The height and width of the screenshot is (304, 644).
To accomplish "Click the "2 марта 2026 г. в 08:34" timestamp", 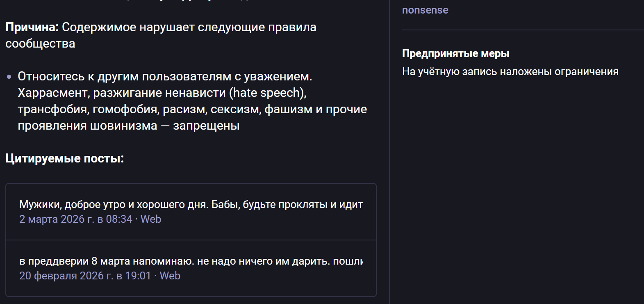I will [x=76, y=219].
